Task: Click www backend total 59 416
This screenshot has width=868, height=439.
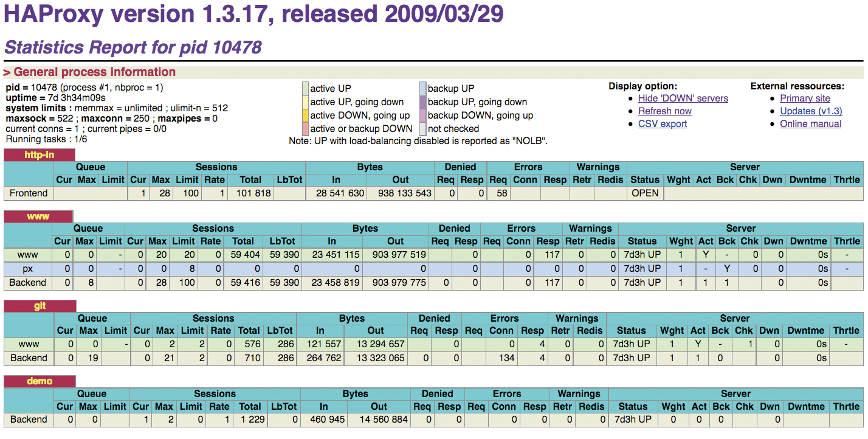Action: (246, 283)
